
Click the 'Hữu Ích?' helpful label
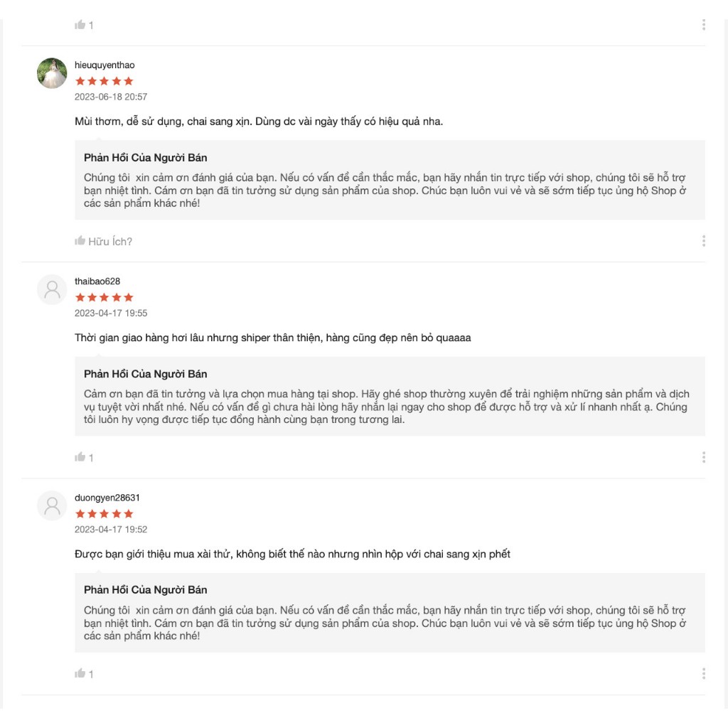[x=110, y=242]
